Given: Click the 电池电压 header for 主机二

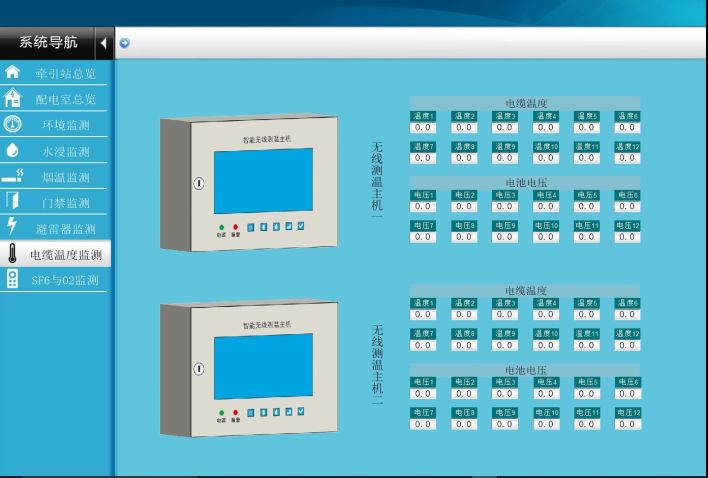Looking at the screenshot, I should (525, 370).
